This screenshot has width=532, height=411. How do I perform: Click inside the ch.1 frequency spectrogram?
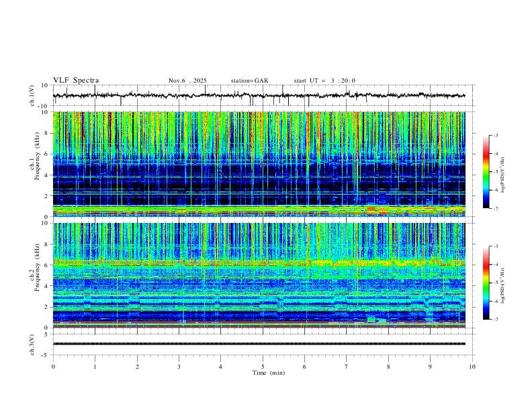coord(259,164)
